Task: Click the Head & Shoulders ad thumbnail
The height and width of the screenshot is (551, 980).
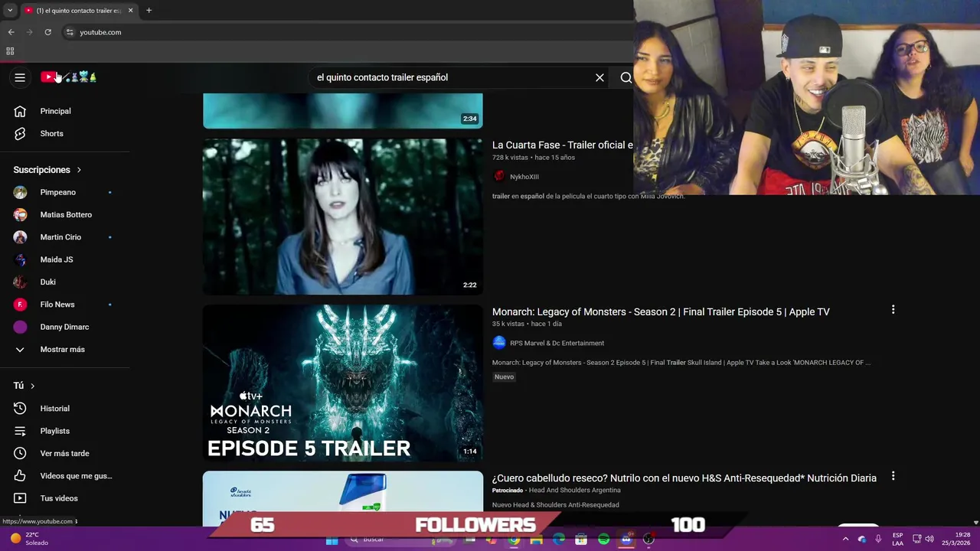Action: coord(343,491)
